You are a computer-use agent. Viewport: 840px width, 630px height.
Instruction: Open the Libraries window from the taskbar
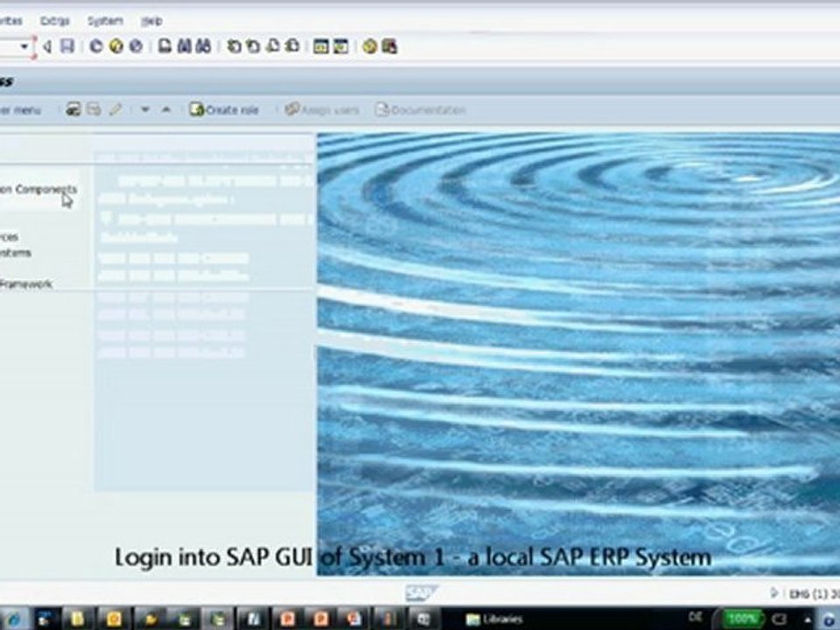[493, 619]
